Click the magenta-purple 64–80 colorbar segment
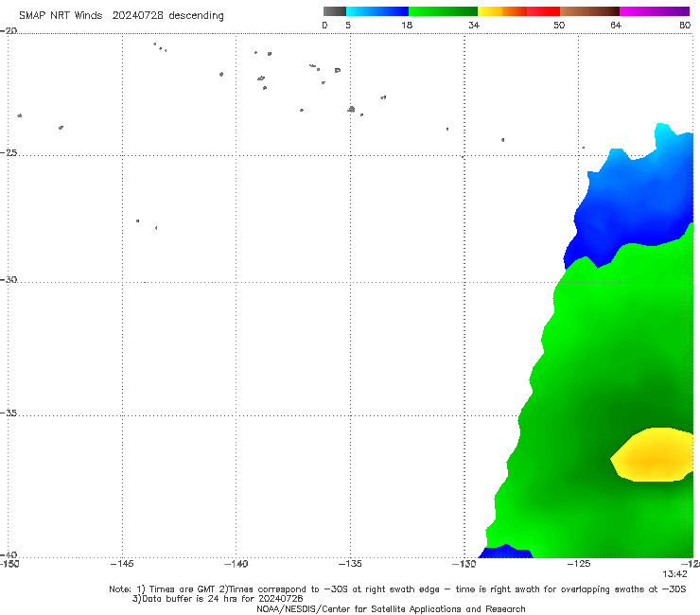Image resolution: width=700 pixels, height=615 pixels. pos(655,11)
